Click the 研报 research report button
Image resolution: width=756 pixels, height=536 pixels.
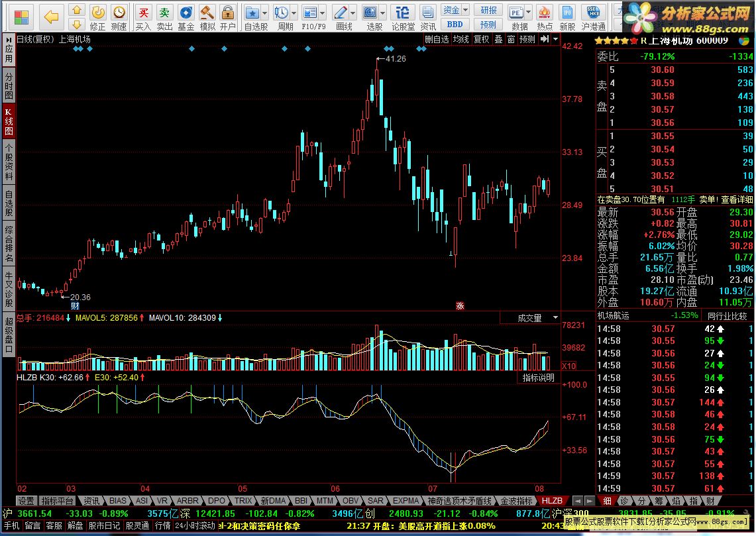pyautogui.click(x=488, y=10)
